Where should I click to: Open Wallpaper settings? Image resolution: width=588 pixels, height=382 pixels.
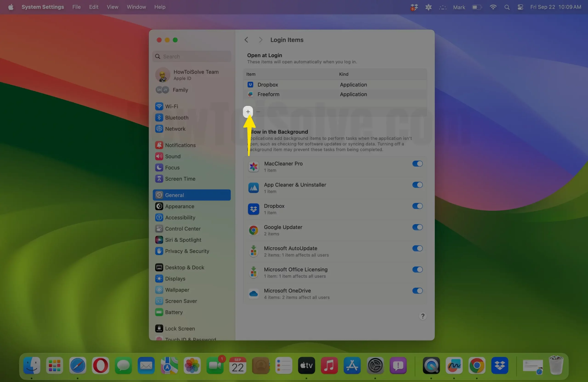192,290
